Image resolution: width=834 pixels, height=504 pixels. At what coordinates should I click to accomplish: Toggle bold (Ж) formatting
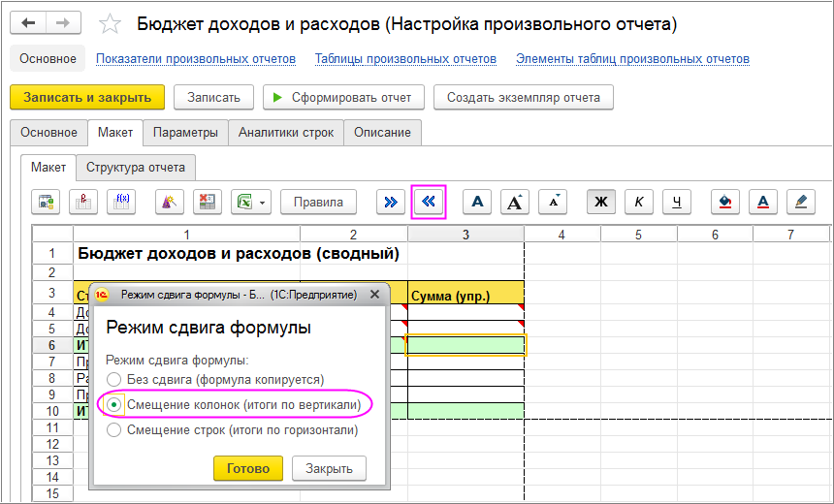tap(600, 202)
